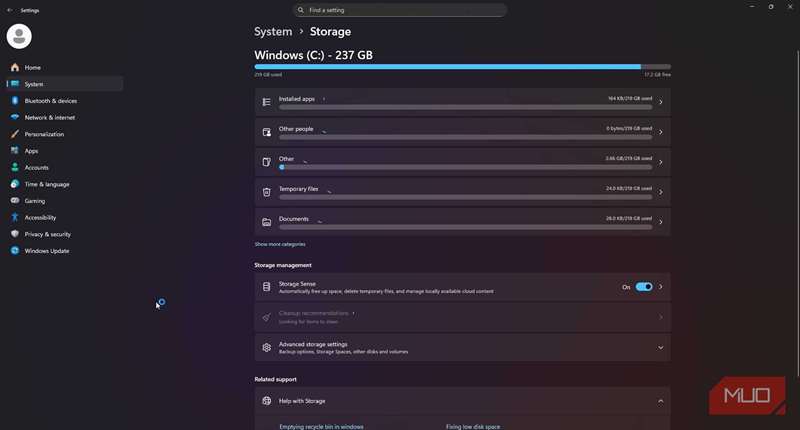
Task: Open Bluetooth & devices settings
Action: (50, 101)
